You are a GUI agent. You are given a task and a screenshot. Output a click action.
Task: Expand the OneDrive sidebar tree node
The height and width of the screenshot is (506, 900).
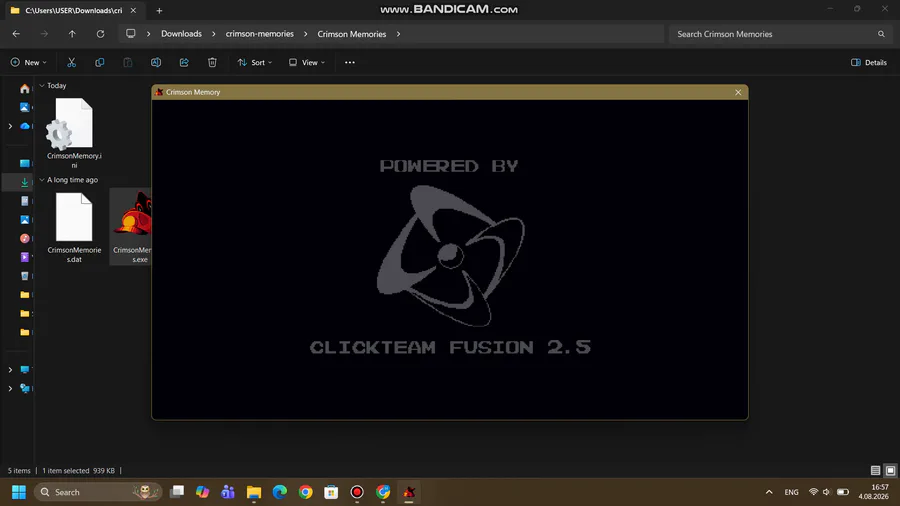10,126
